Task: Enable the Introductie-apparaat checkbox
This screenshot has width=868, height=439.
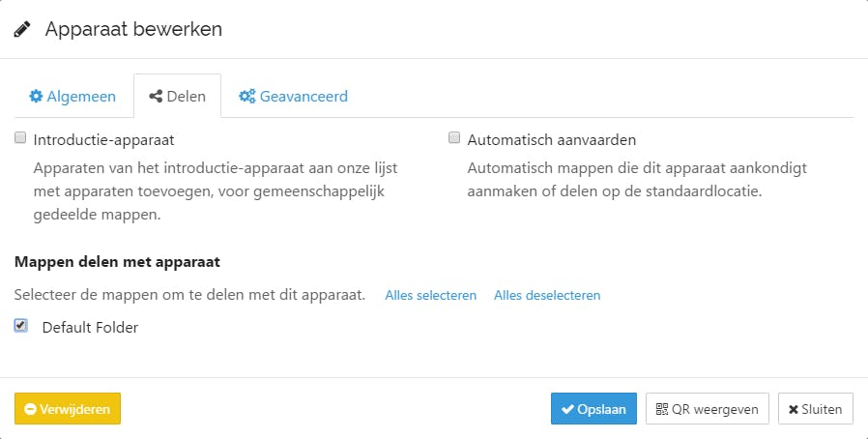Action: [20, 138]
